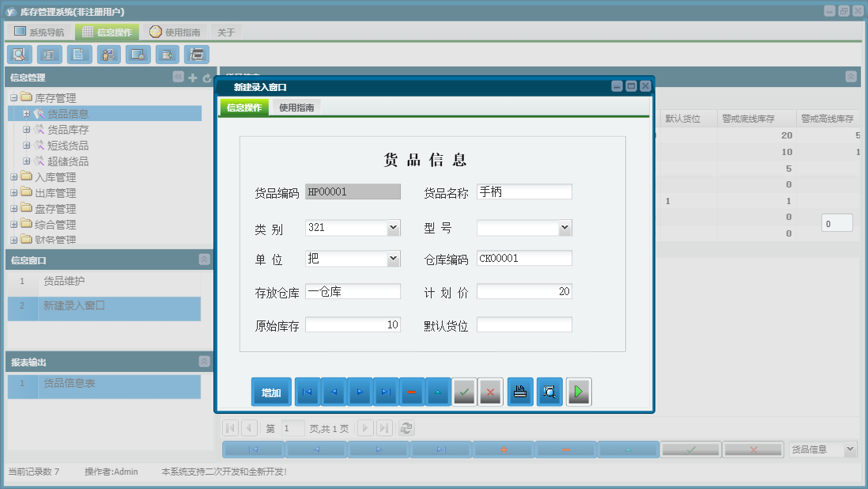Click the green play arrow icon
The image size is (868, 489).
click(x=579, y=392)
